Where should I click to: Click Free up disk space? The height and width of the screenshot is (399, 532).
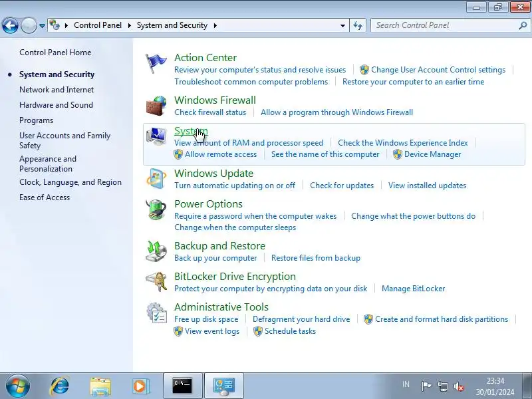206,319
